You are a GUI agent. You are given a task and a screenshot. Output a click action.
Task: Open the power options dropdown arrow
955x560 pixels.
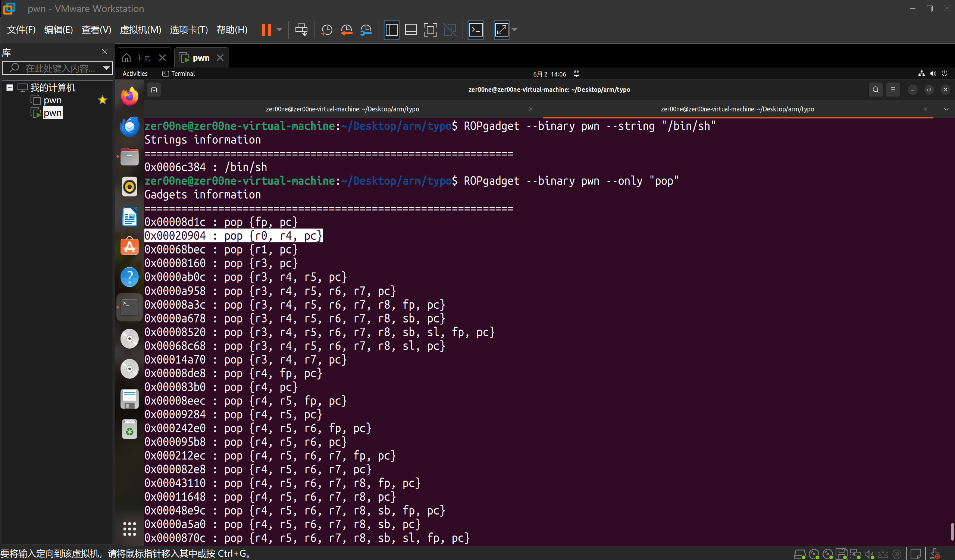[x=279, y=29]
